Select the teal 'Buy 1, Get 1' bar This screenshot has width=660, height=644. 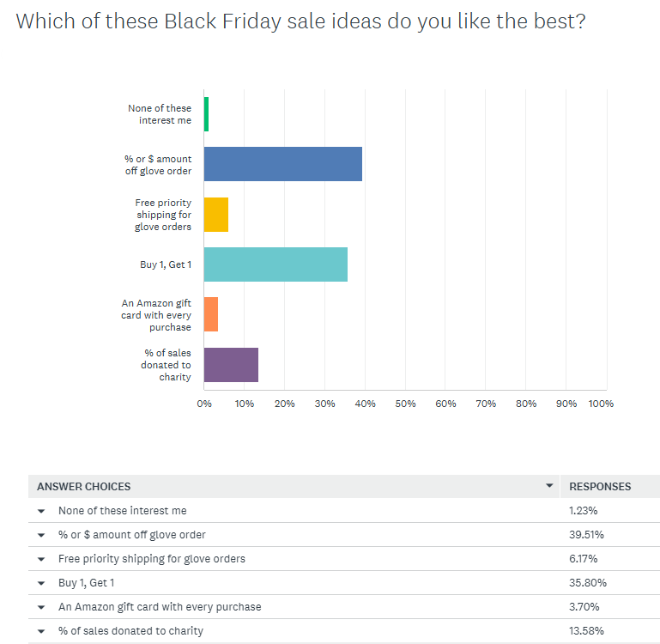click(276, 264)
